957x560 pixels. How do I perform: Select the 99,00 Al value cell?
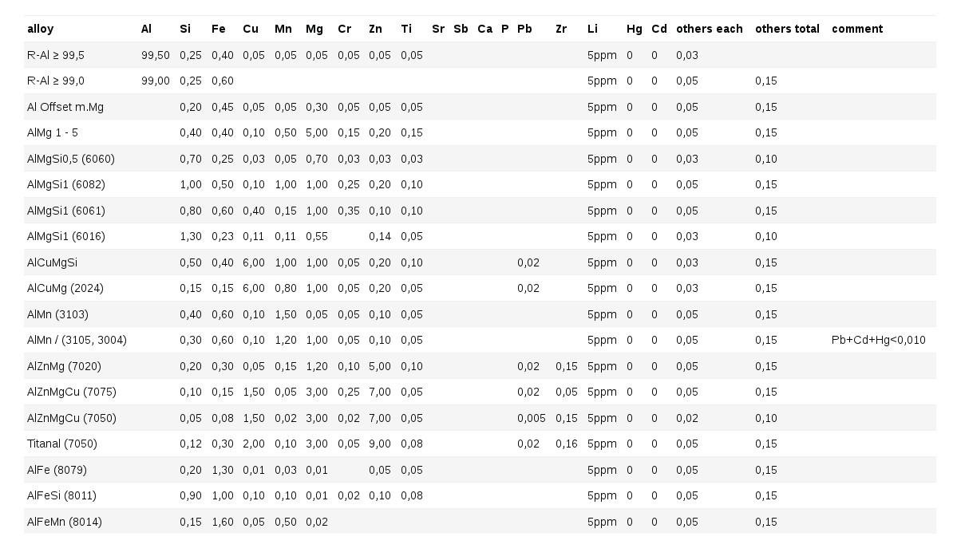coord(156,81)
